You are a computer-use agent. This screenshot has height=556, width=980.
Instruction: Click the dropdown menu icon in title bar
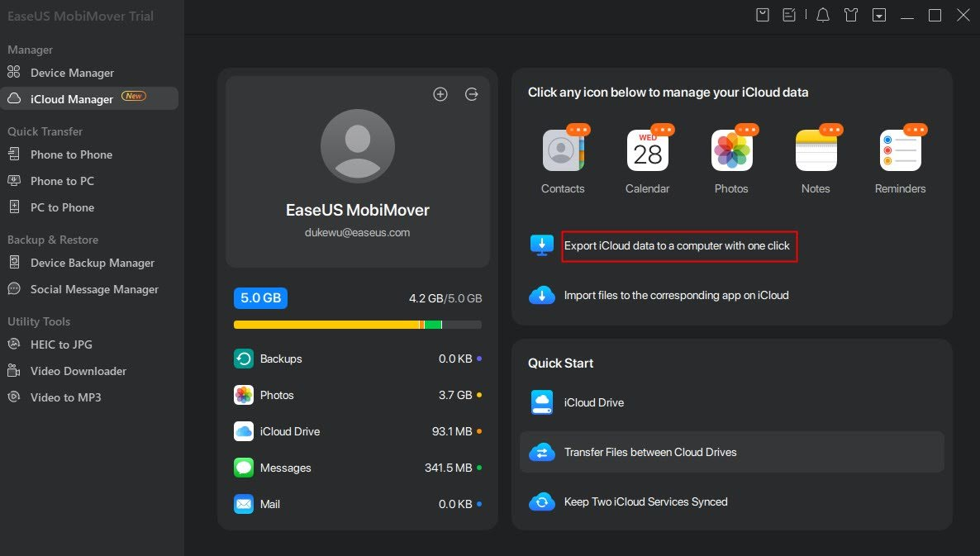pyautogui.click(x=878, y=15)
